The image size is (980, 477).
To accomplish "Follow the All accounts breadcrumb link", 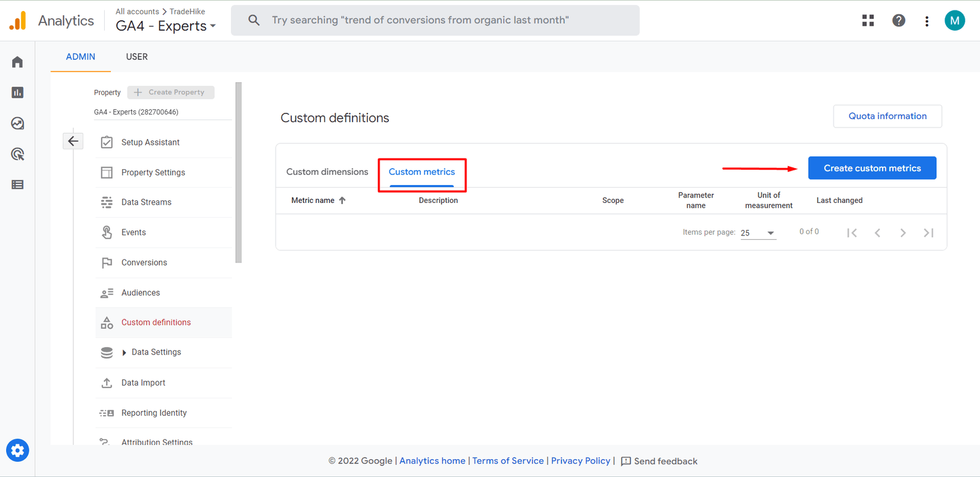I will [x=137, y=12].
